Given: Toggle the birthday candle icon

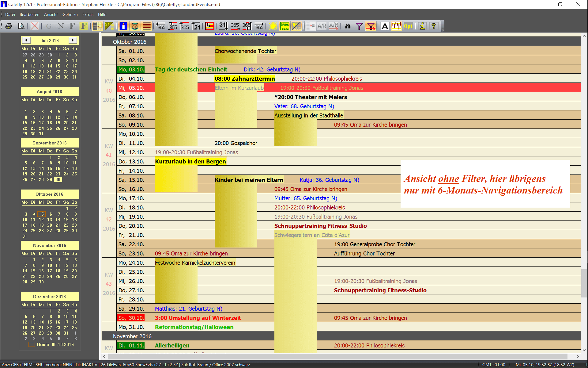Looking at the screenshot, I should [x=123, y=26].
